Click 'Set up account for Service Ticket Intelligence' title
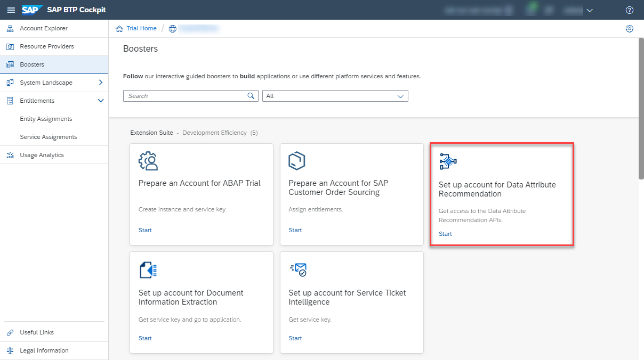Viewport: 644px width, 360px height. click(347, 297)
